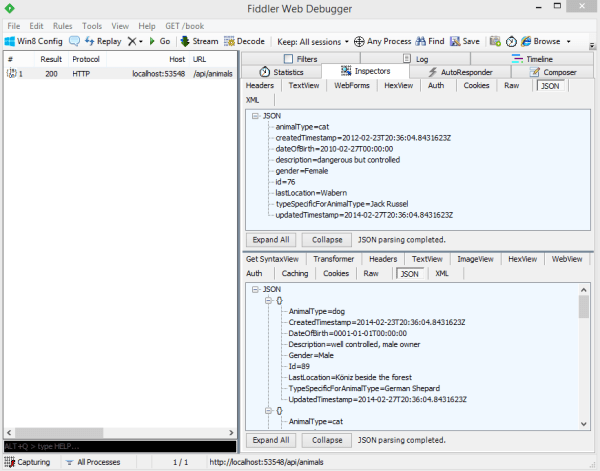
Task: Click the response JSON vertical scrollbar thumb
Action: pos(584,307)
